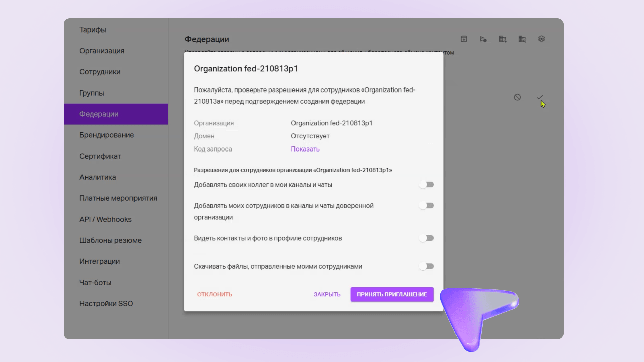The height and width of the screenshot is (362, 644).
Task: Open pending sent invitations icon
Action: pyautogui.click(x=483, y=39)
